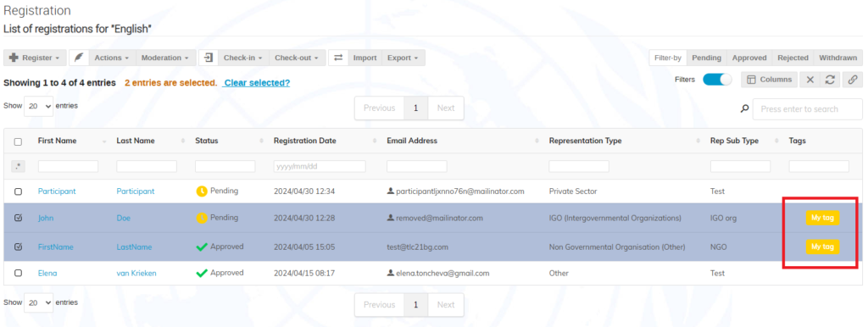Image resolution: width=868 pixels, height=327 pixels.
Task: Focus the Rep Sub Type filter field
Action: (x=741, y=166)
